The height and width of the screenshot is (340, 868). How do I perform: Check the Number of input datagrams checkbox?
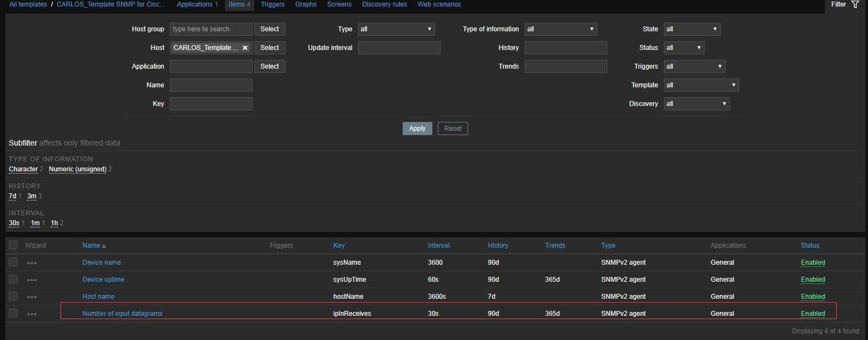point(13,313)
